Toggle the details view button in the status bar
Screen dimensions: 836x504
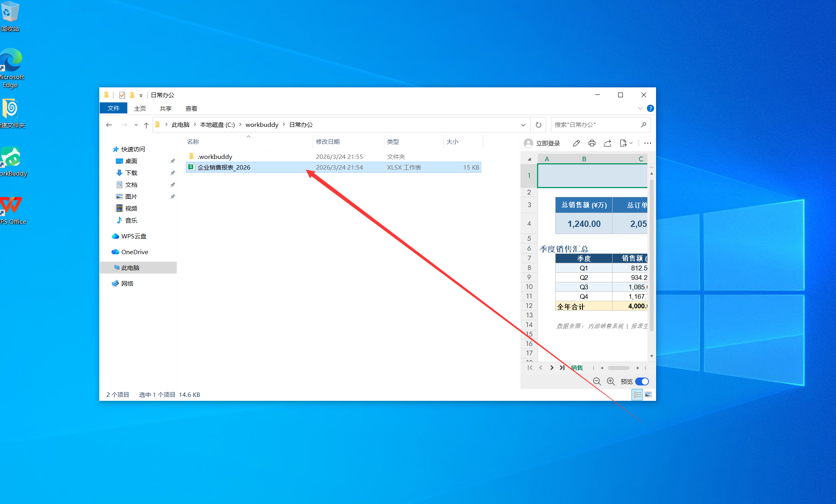pyautogui.click(x=637, y=395)
